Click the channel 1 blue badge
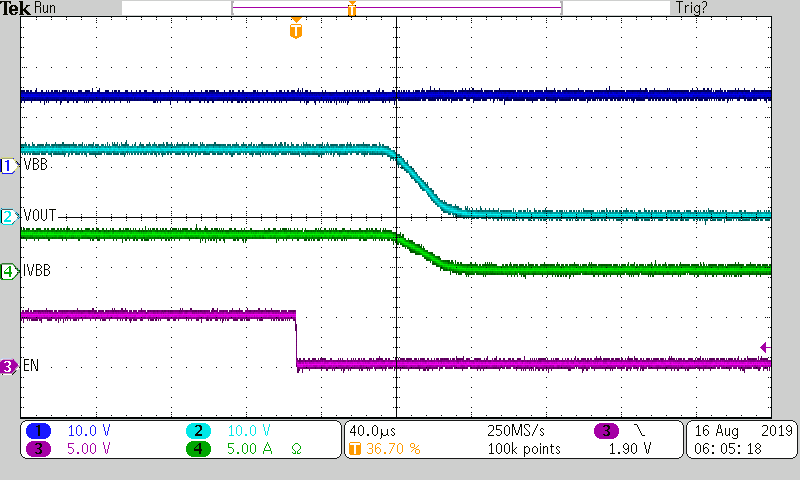Viewport: 800px width, 480px height. click(x=38, y=431)
